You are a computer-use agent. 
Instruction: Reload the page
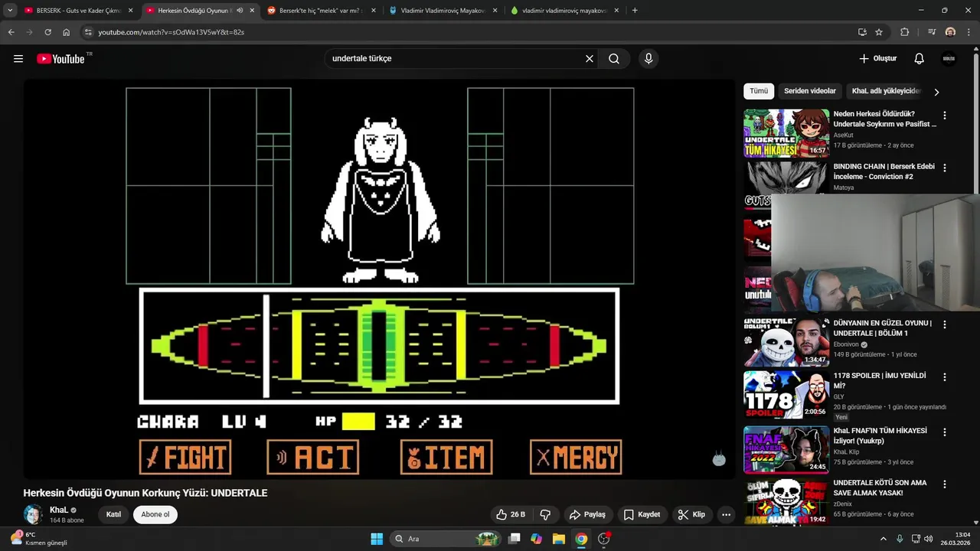tap(47, 32)
